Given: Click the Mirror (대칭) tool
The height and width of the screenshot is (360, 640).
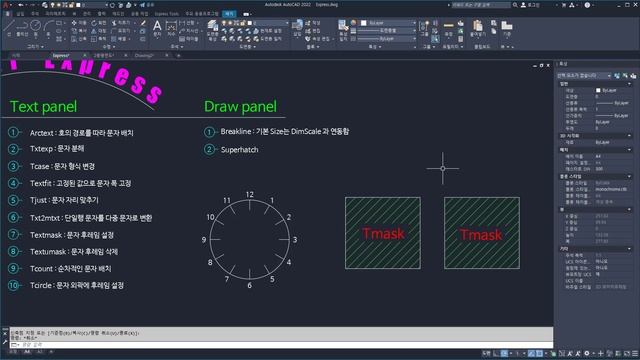Looking at the screenshot, I should point(98,31).
